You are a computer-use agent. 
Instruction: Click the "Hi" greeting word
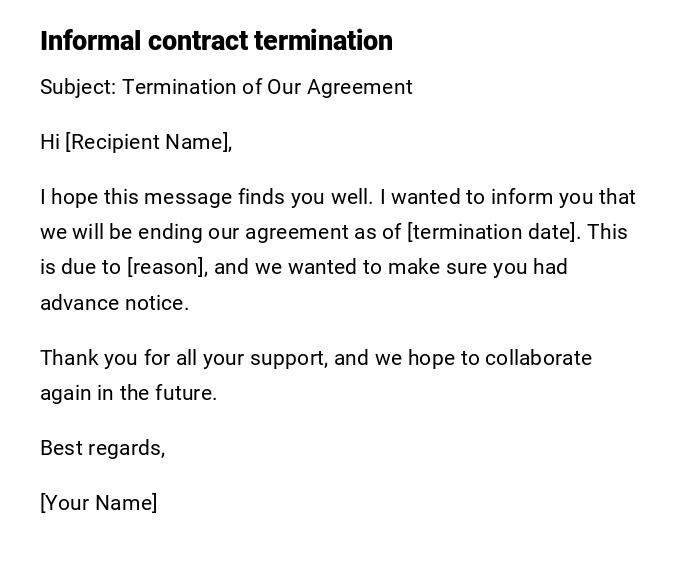click(50, 142)
